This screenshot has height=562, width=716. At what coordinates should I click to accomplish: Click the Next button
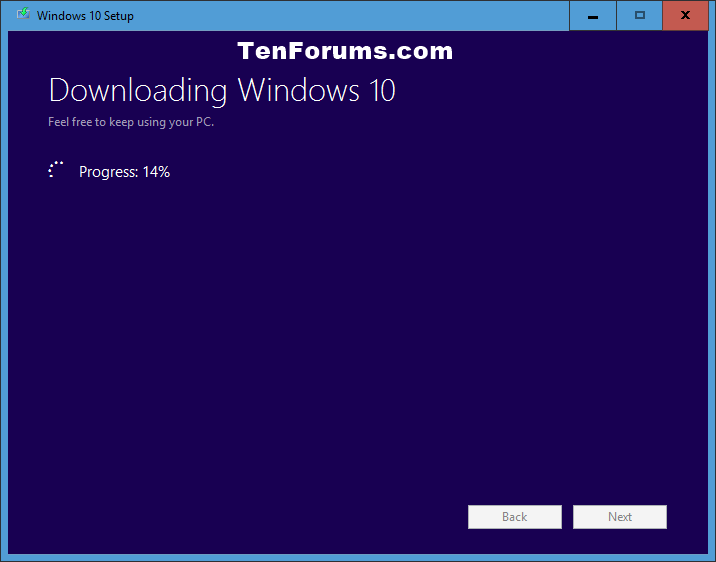coord(620,517)
